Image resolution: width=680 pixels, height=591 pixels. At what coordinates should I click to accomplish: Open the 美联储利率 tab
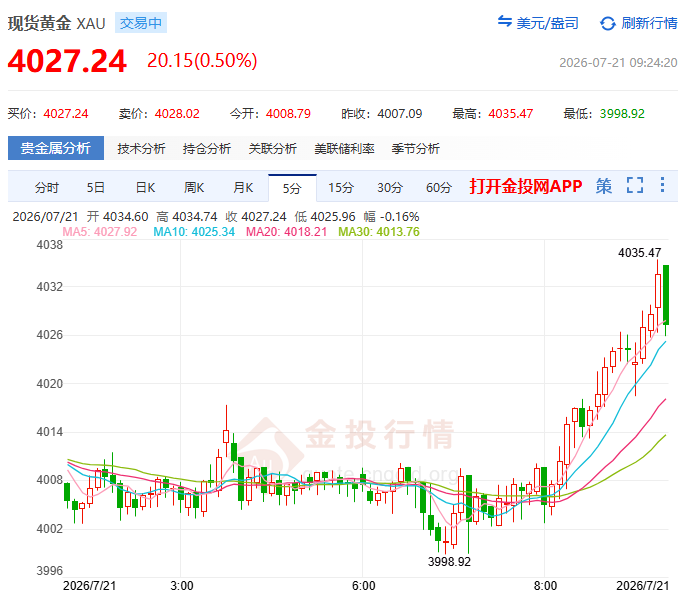344,149
